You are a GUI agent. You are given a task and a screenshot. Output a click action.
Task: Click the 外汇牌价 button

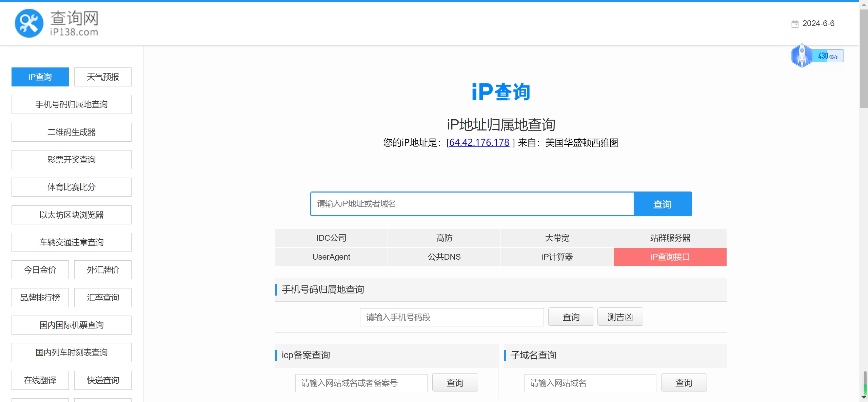(x=103, y=270)
